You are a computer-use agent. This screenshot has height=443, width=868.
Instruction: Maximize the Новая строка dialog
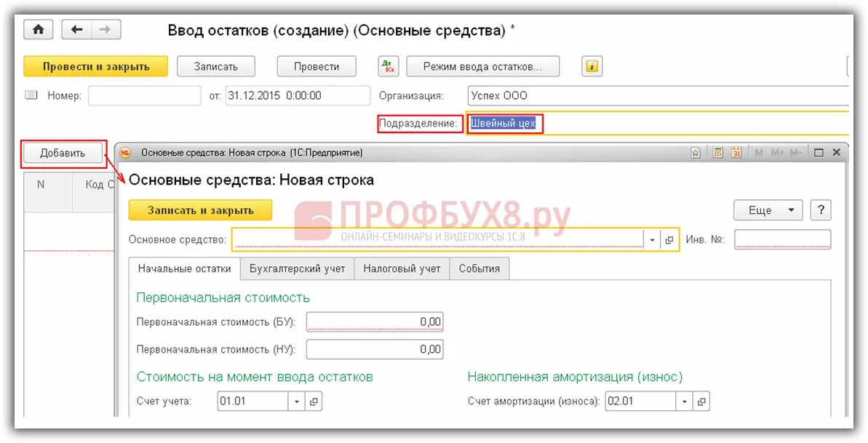coord(819,153)
